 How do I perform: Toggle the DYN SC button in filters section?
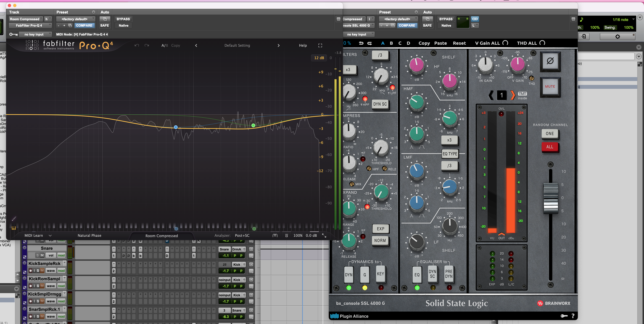click(x=380, y=104)
